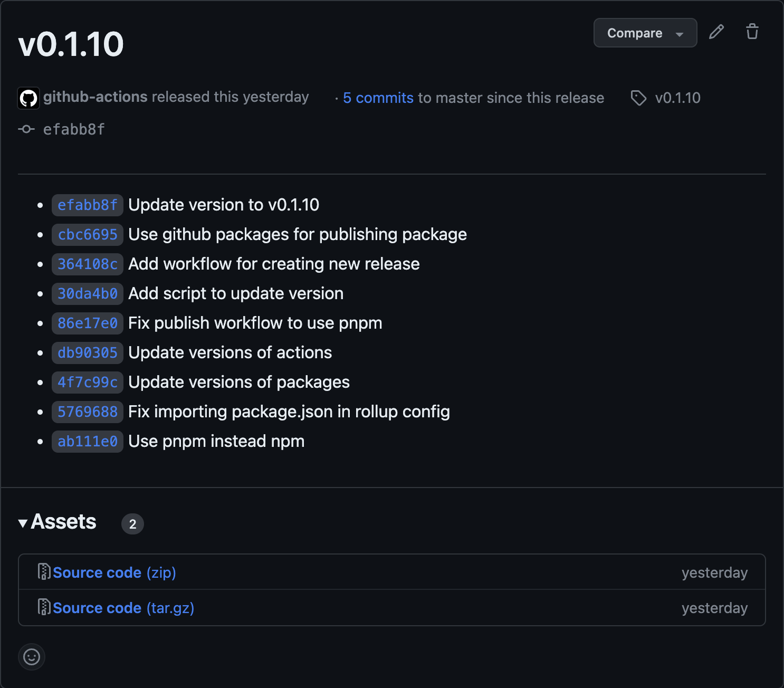Collapse the Assets section

pyautogui.click(x=63, y=522)
